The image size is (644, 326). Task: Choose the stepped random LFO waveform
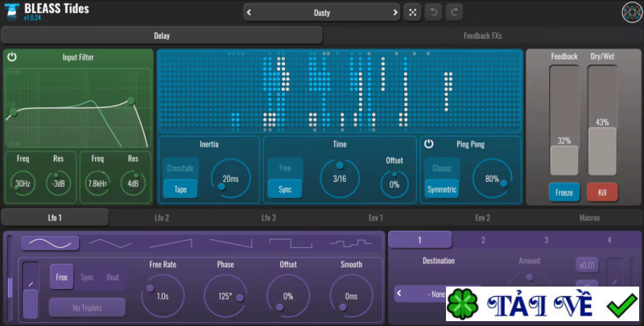tap(349, 242)
